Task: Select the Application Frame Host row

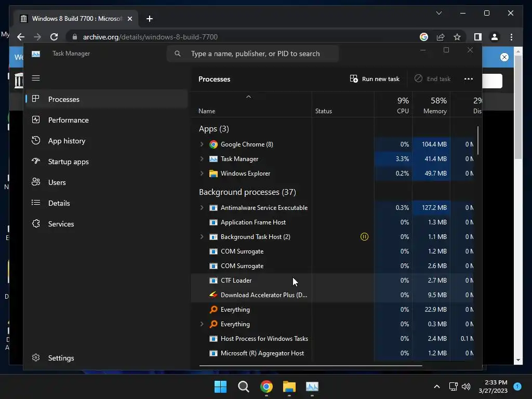Action: [x=332, y=222]
